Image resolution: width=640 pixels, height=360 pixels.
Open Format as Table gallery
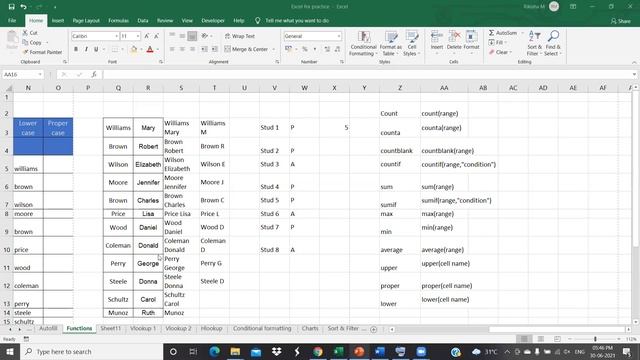click(x=391, y=43)
